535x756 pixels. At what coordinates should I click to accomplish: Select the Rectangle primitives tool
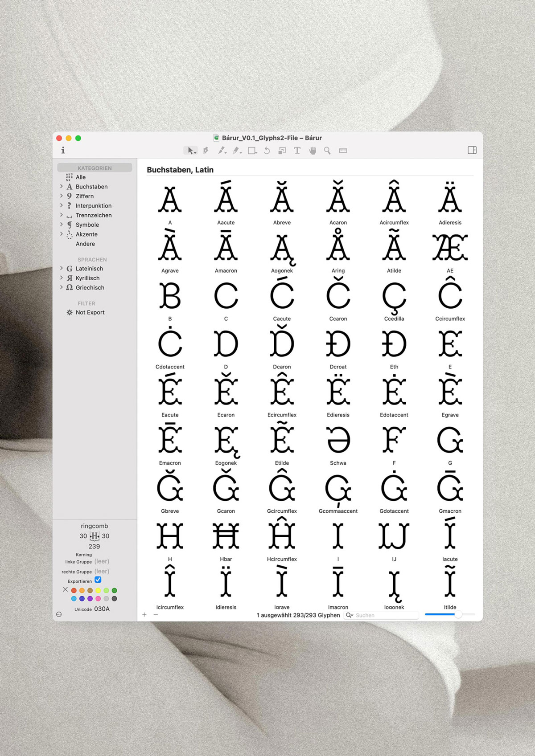tap(252, 151)
